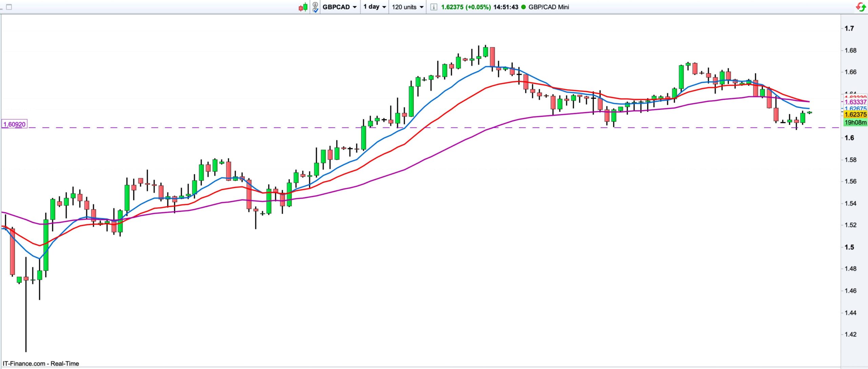
Task: Click the green market status dot
Action: point(523,7)
